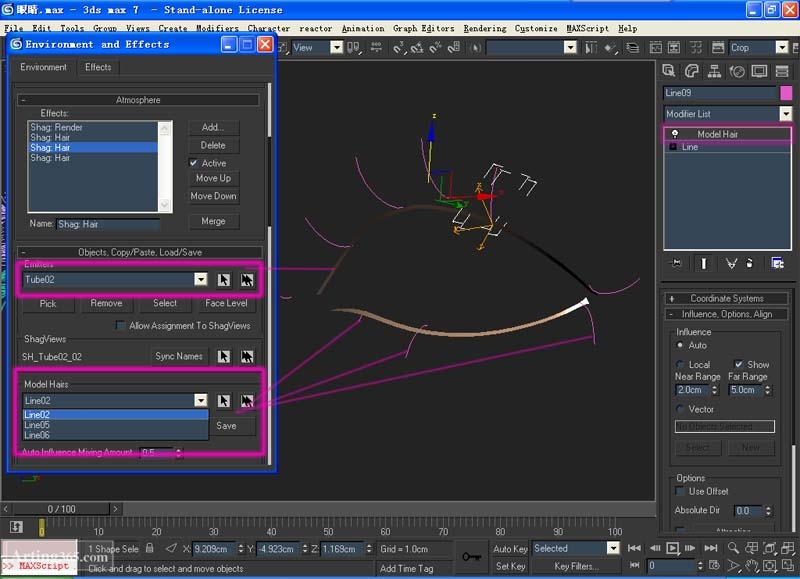This screenshot has width=800, height=579.
Task: Open the Utilities command panel tab
Action: 782,71
